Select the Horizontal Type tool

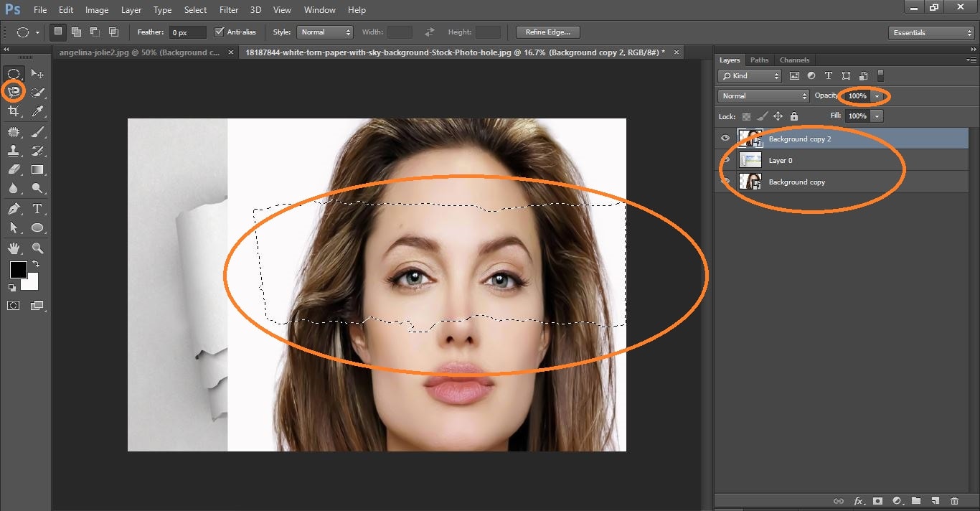click(x=38, y=209)
